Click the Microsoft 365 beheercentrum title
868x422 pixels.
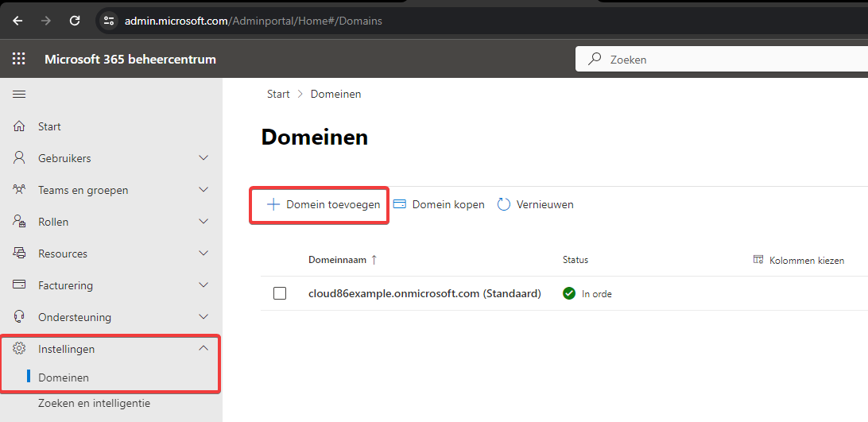click(130, 60)
